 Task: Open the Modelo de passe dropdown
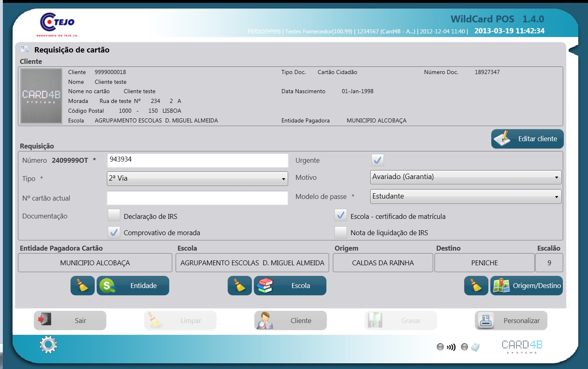pyautogui.click(x=466, y=197)
